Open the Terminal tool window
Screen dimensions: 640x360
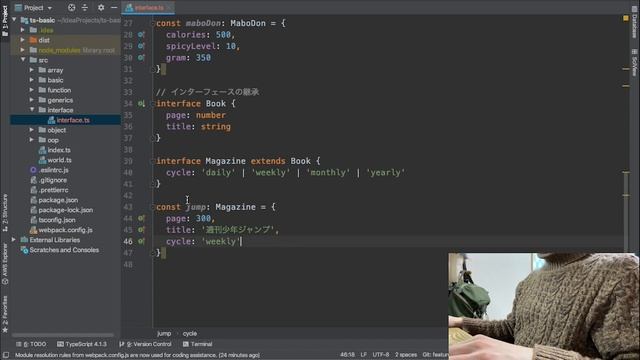coord(198,344)
